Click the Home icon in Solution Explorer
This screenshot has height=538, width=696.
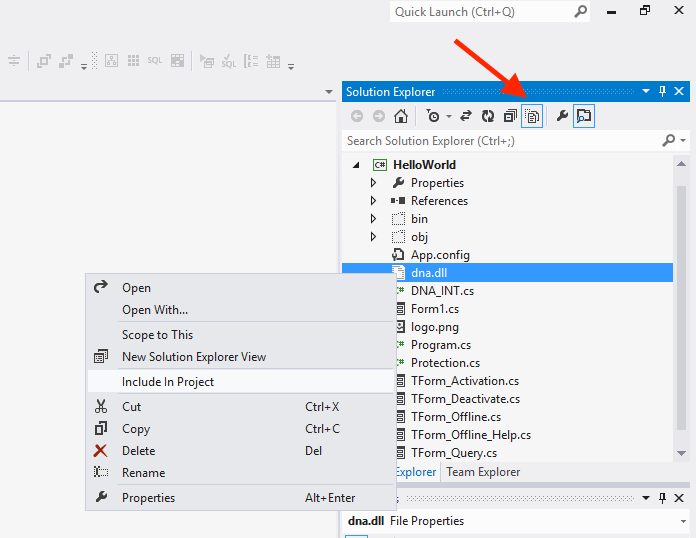[401, 116]
